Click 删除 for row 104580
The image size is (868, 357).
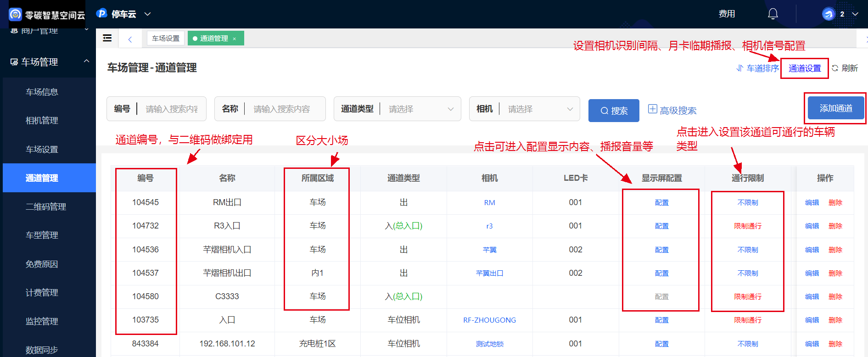click(x=835, y=296)
